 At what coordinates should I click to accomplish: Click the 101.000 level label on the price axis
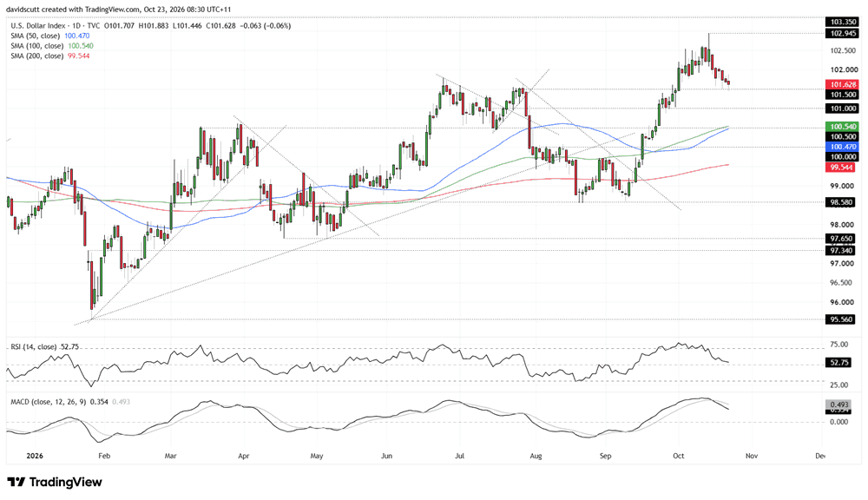(841, 109)
